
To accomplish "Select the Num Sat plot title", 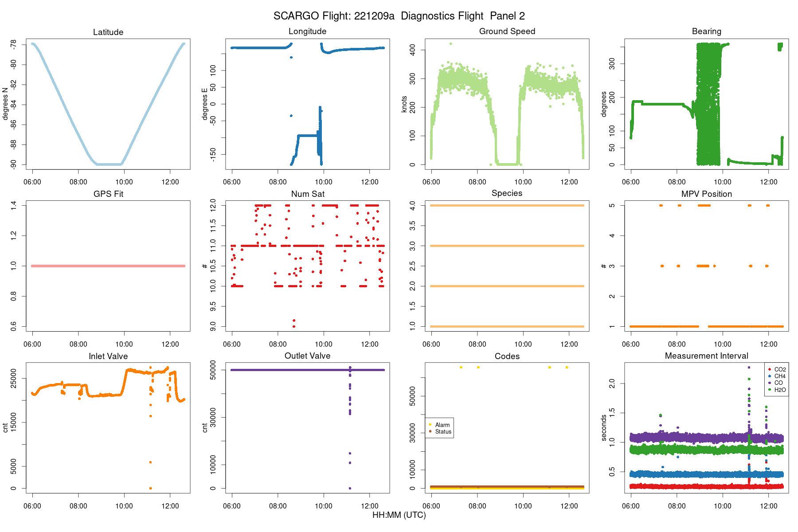I will (x=308, y=194).
